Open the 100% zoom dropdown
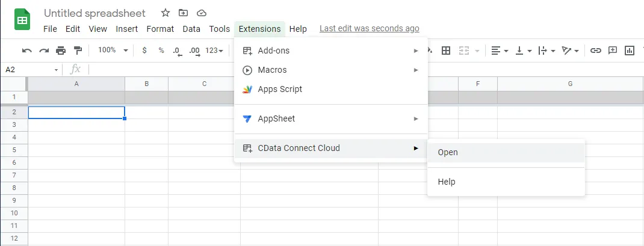Screen dimensions: 644x246 (112, 51)
